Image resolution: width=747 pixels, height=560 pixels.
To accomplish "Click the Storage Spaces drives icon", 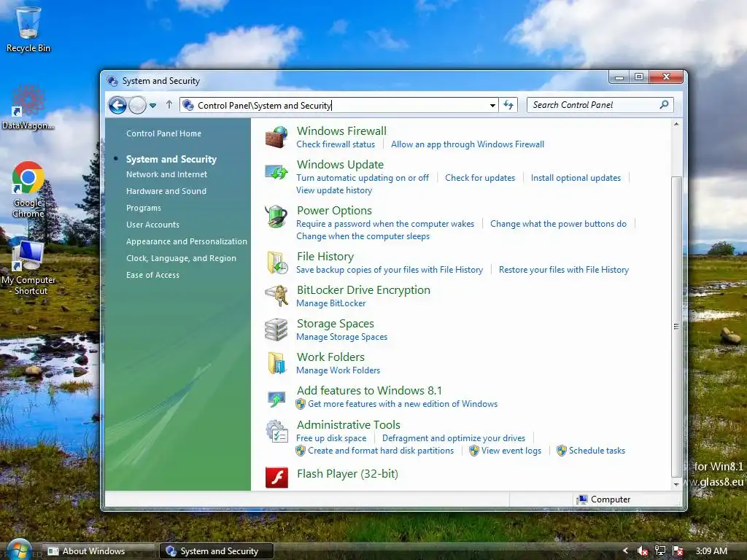I will (x=276, y=330).
